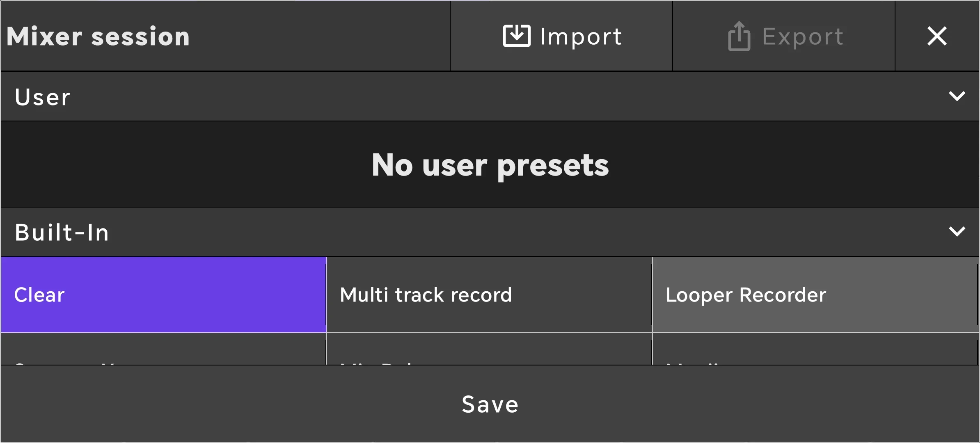Click the User section header label

[x=43, y=97]
